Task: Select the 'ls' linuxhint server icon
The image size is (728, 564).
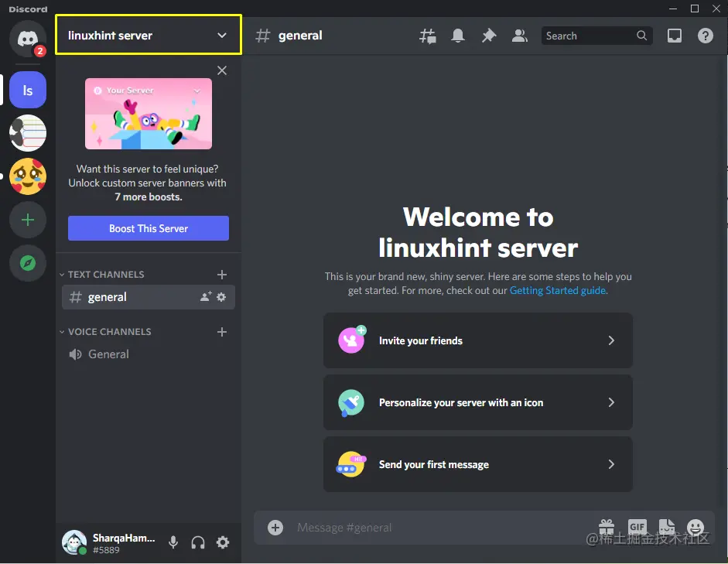Action: coord(28,90)
